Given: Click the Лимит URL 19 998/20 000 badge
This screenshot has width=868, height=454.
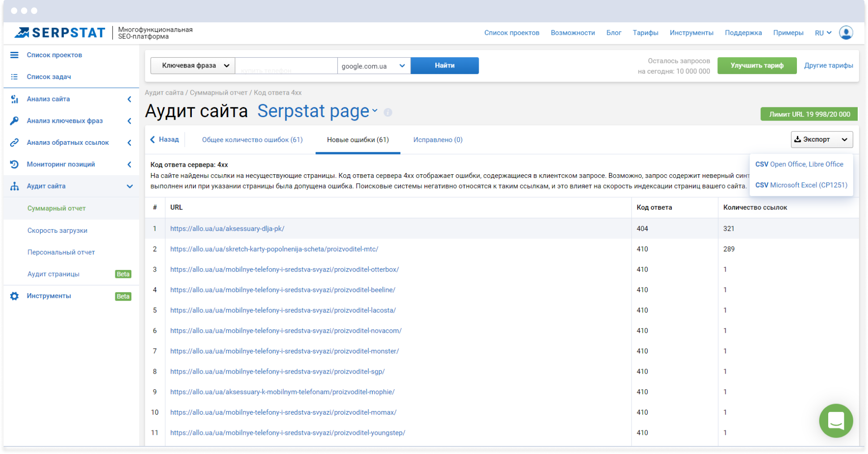Looking at the screenshot, I should pyautogui.click(x=809, y=114).
